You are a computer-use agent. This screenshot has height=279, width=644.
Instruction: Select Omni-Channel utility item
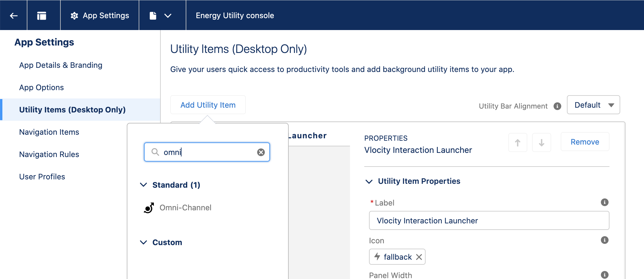point(185,208)
